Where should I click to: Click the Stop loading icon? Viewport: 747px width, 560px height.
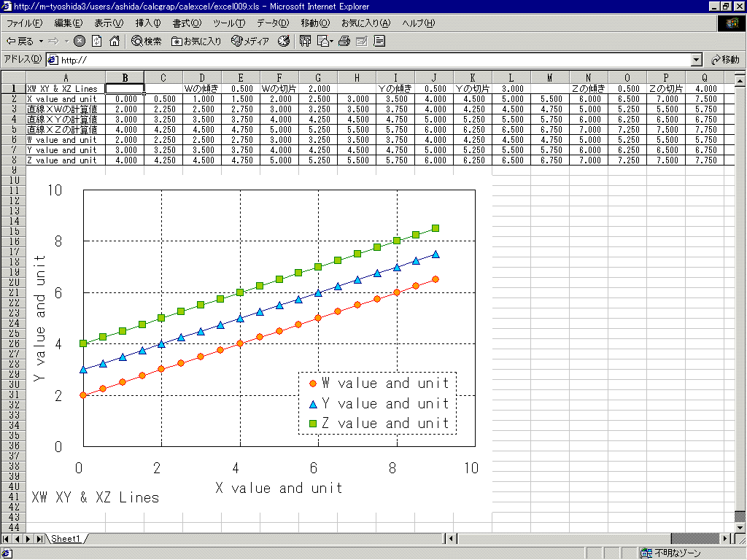point(80,41)
